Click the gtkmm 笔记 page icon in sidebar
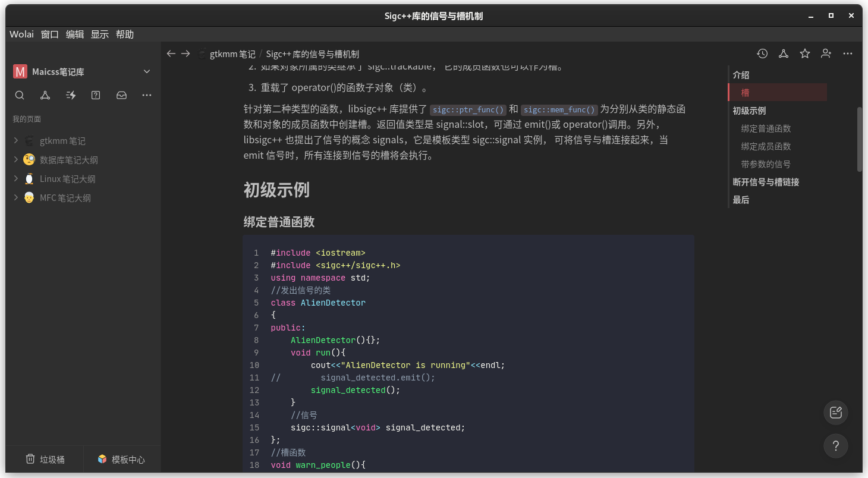Viewport: 868px width, 478px height. [x=29, y=141]
